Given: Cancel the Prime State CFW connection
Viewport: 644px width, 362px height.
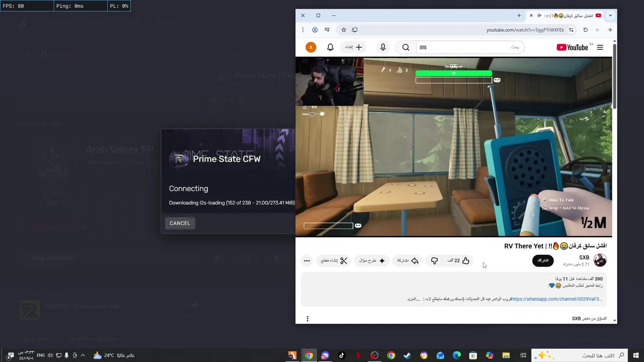Looking at the screenshot, I should pos(180,223).
